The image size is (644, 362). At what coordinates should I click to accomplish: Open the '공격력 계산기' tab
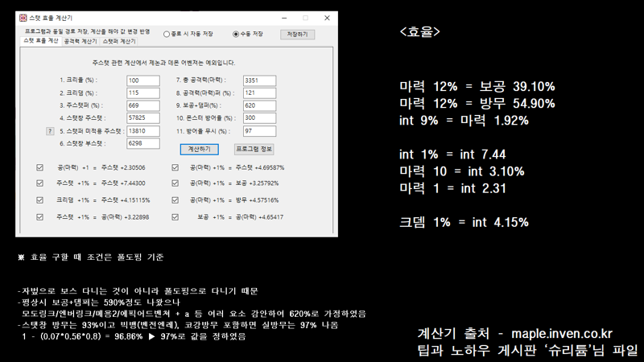point(80,42)
